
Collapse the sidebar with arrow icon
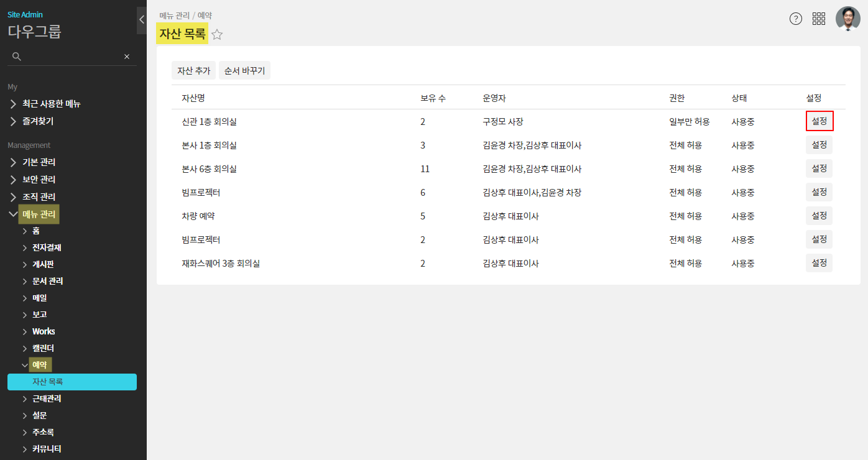142,20
